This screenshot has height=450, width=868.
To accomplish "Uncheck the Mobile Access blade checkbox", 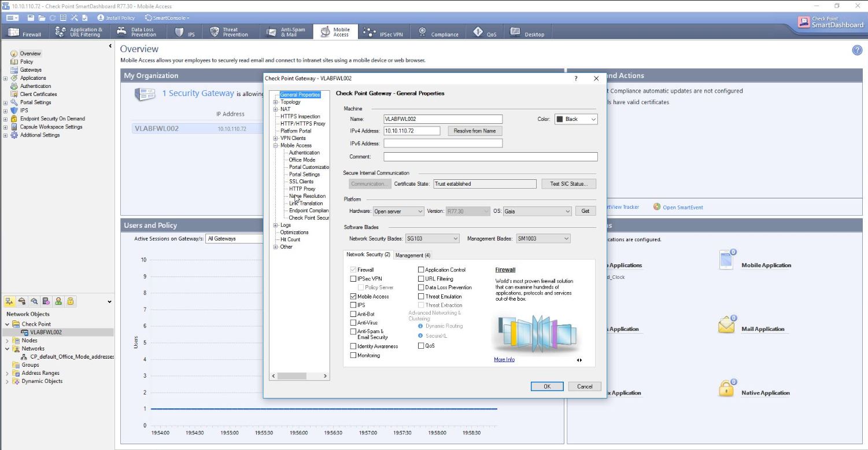I will tap(353, 297).
